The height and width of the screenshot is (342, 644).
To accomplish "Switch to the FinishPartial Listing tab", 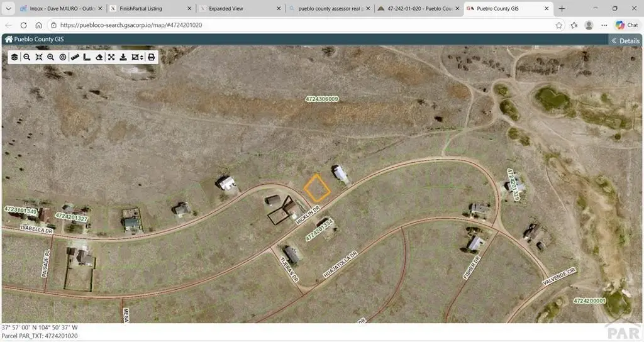I will pos(148,9).
